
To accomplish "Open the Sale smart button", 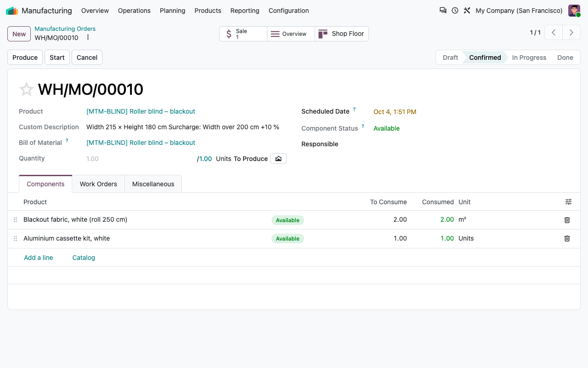I will pyautogui.click(x=243, y=34).
